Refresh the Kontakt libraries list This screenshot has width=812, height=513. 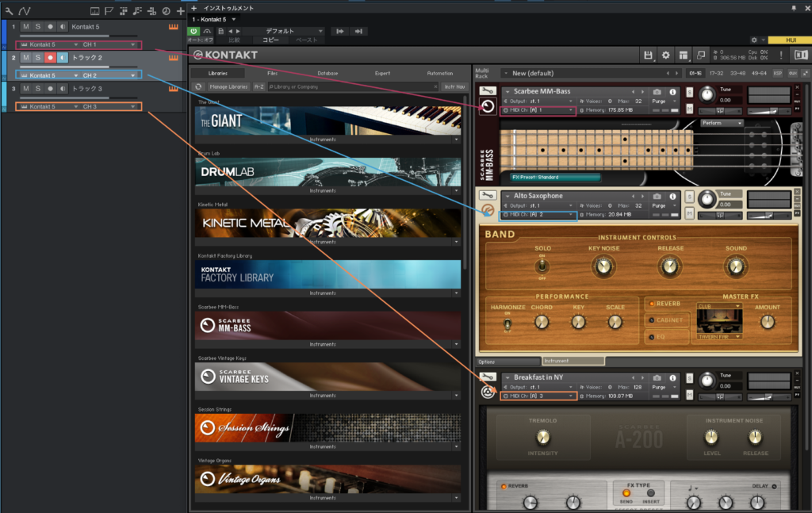[x=198, y=86]
